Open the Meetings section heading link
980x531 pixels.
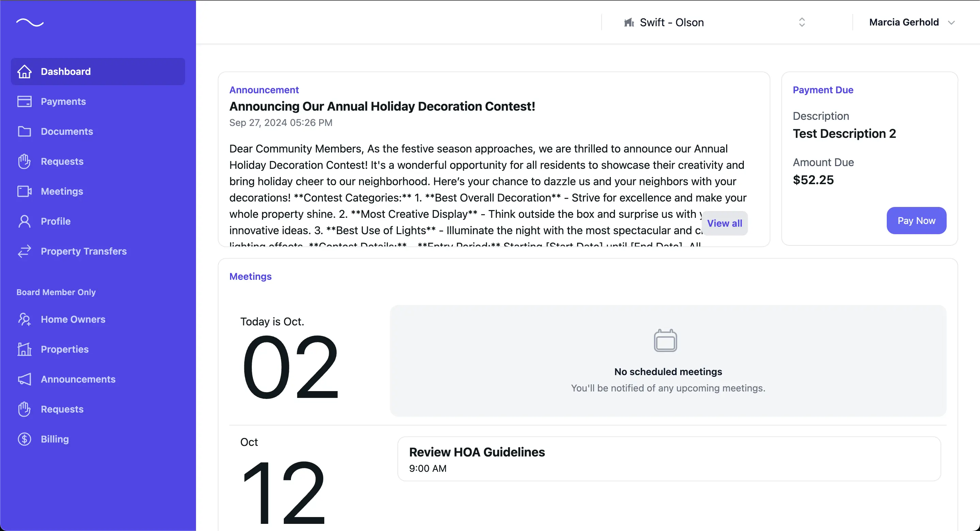tap(250, 276)
